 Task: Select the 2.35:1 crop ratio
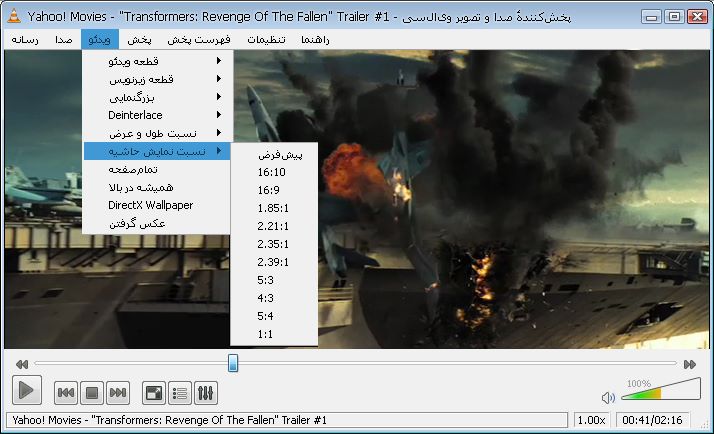click(274, 244)
